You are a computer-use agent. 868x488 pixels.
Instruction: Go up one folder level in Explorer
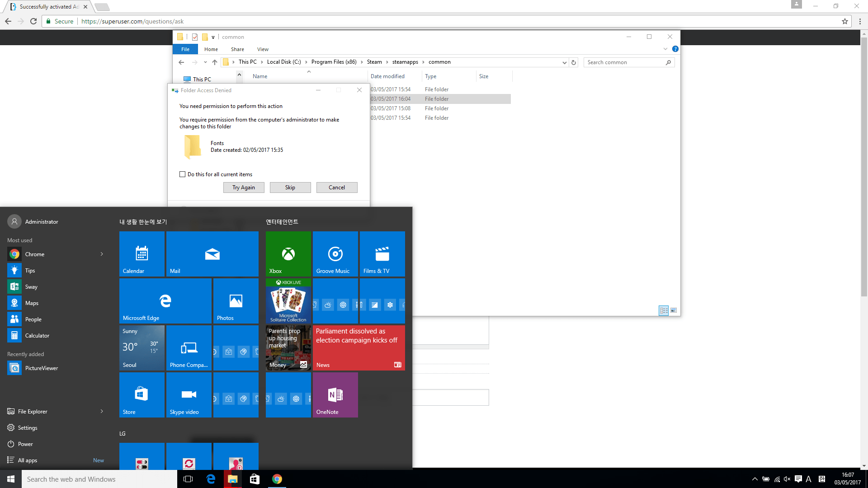click(x=215, y=62)
